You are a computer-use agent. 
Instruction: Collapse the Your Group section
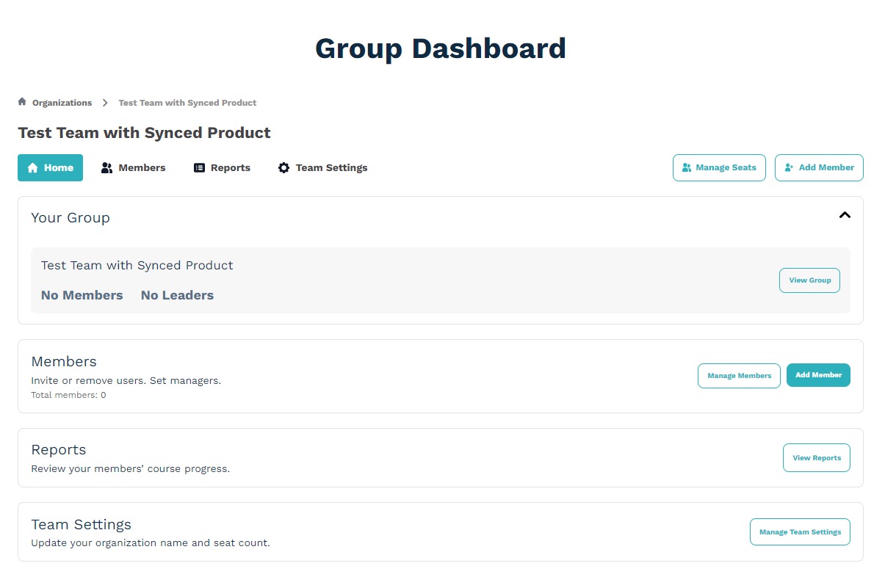pos(845,215)
